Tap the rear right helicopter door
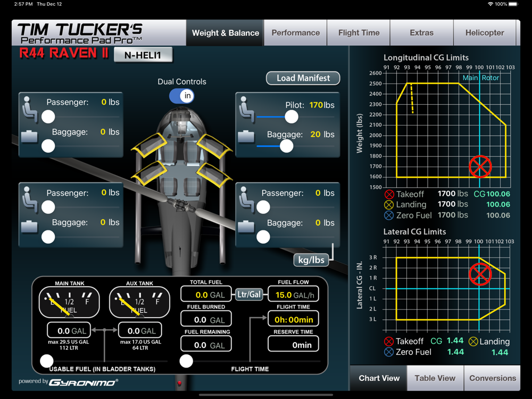The height and width of the screenshot is (399, 532). click(x=214, y=174)
